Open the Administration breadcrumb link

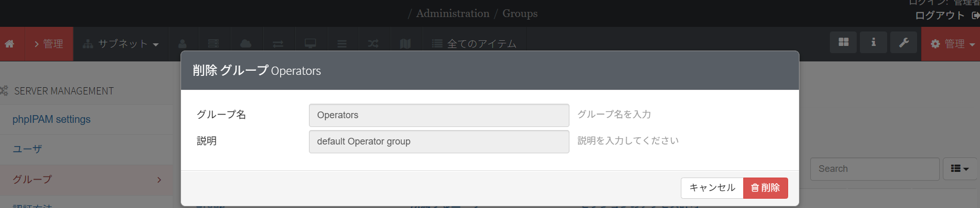click(452, 13)
